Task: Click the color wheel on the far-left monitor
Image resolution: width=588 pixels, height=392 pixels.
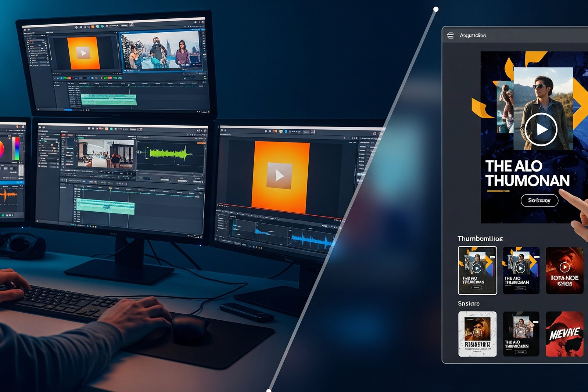Action: tap(1, 149)
